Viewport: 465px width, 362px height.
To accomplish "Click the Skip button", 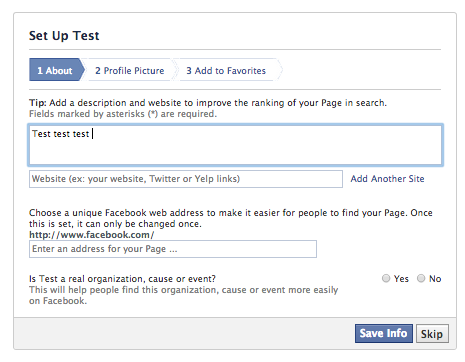I will (432, 334).
